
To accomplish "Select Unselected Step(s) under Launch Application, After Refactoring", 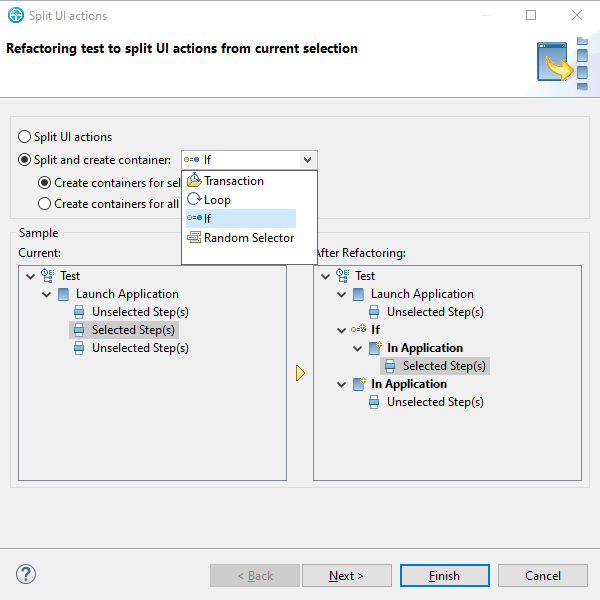I will (435, 312).
